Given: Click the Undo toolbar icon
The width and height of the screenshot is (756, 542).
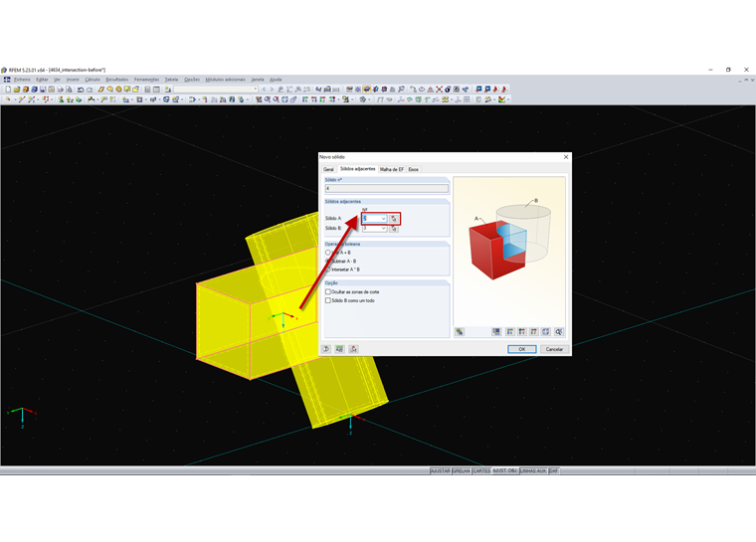Looking at the screenshot, I should pyautogui.click(x=81, y=90).
